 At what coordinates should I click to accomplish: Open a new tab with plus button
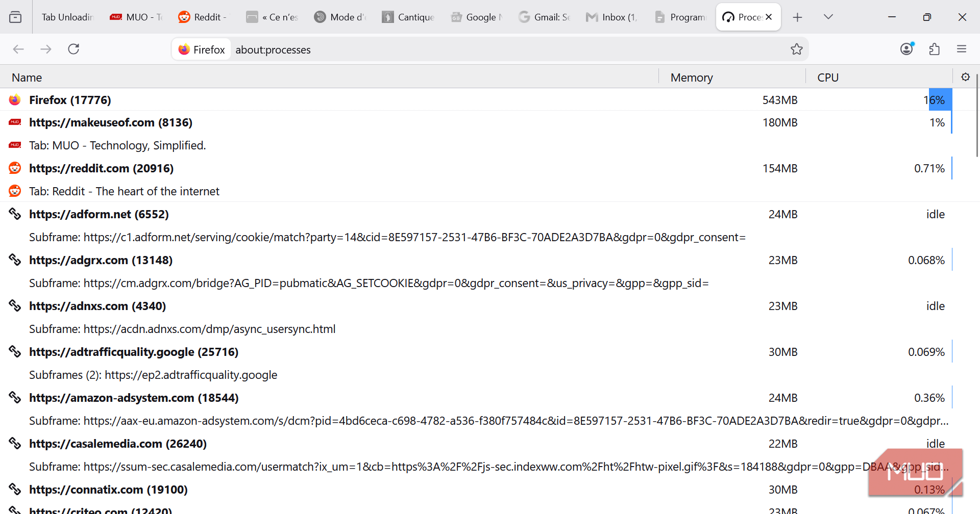[797, 17]
